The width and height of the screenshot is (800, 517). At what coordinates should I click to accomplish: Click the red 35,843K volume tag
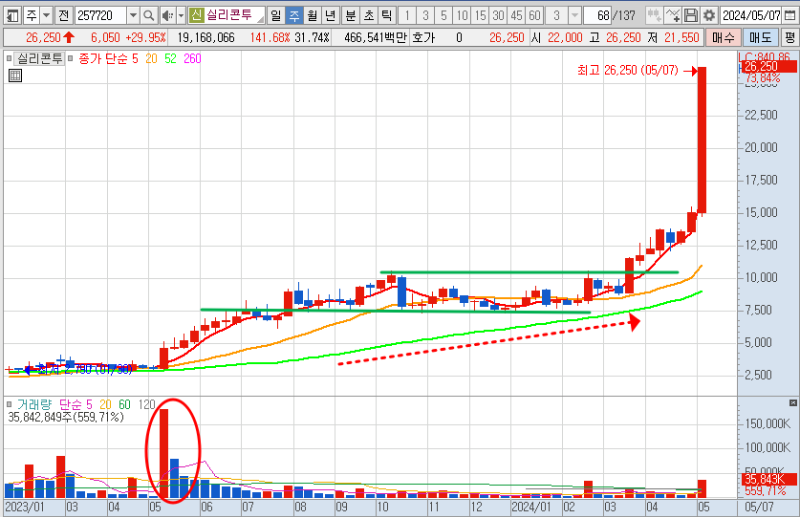(769, 479)
